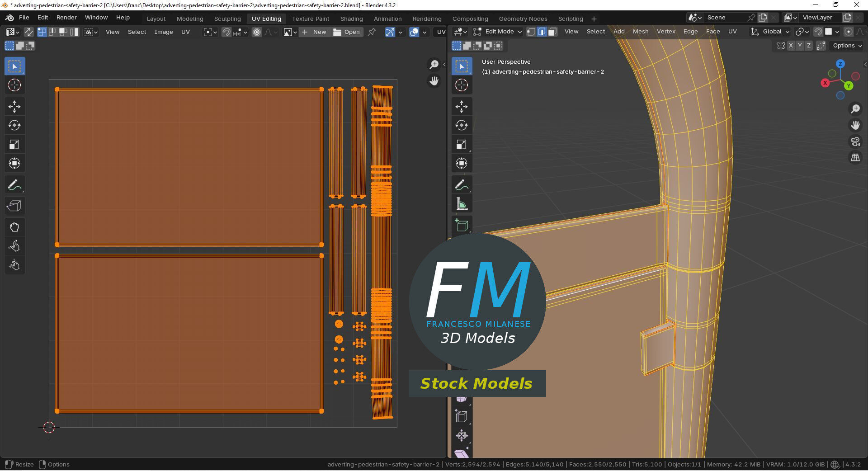This screenshot has height=471, width=868.
Task: Select the Measure tool in 3D viewport
Action: [x=462, y=204]
